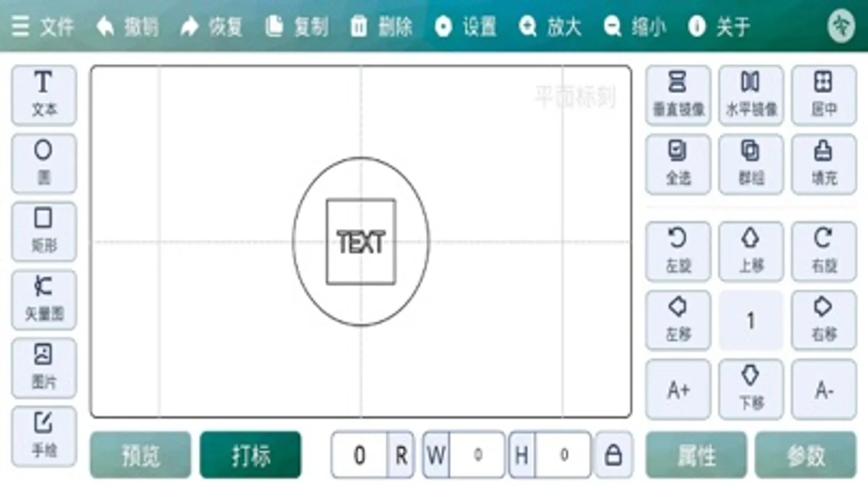The image size is (868, 489).
Task: Select the 图片 image tool
Action: 44,368
